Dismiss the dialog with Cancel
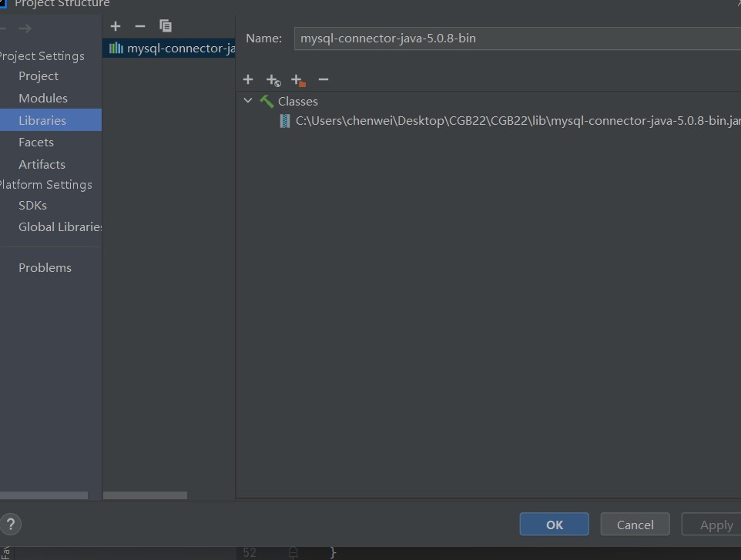 click(635, 524)
